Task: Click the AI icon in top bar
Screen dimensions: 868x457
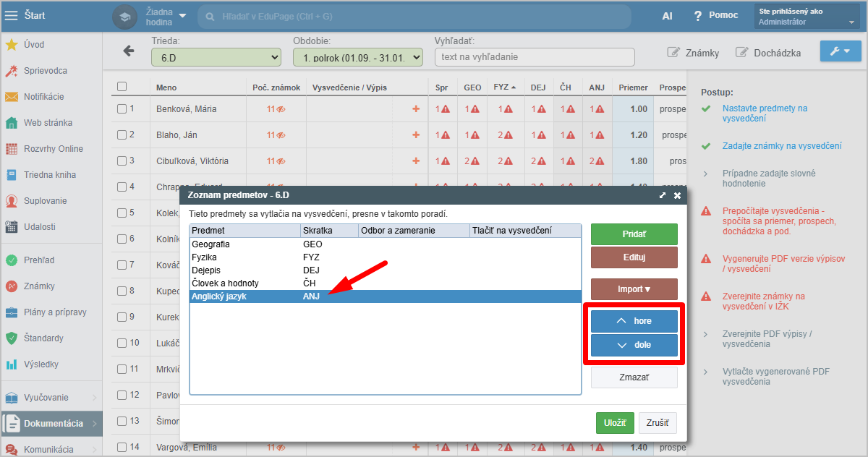Action: coord(667,16)
